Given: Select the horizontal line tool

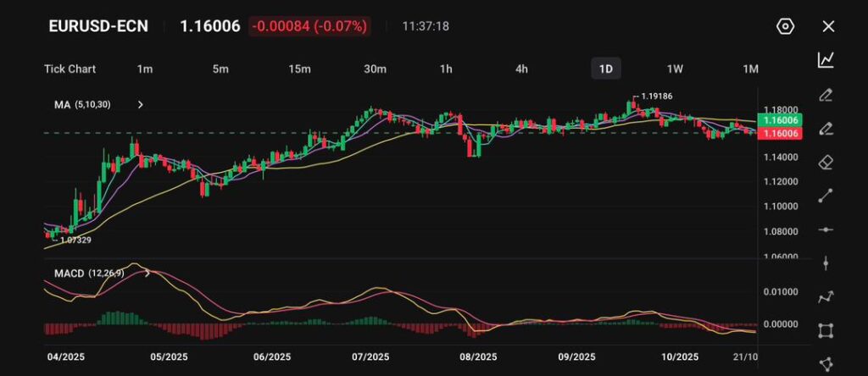Looking at the screenshot, I should pos(826,229).
